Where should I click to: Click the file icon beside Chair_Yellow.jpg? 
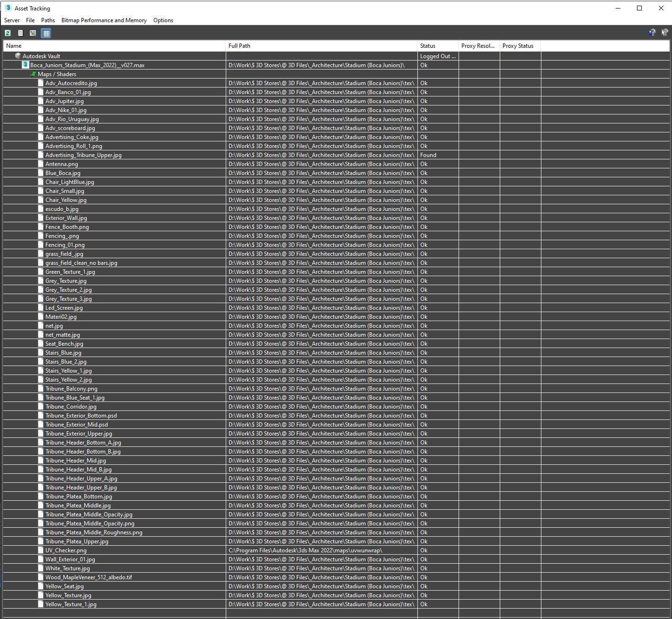tap(41, 200)
